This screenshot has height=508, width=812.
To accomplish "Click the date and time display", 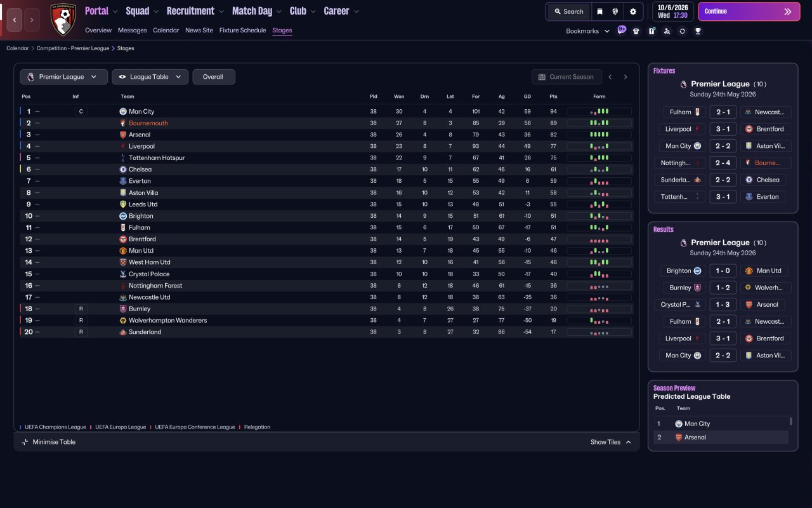I will click(672, 11).
